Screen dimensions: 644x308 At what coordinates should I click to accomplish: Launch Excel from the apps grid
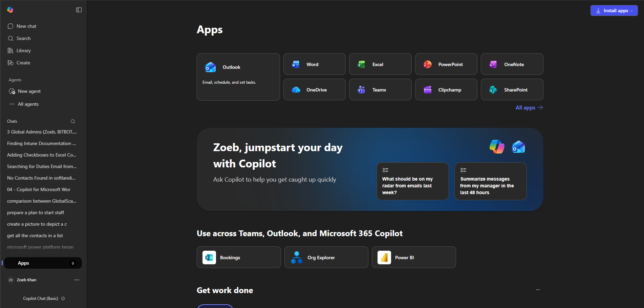click(x=380, y=64)
